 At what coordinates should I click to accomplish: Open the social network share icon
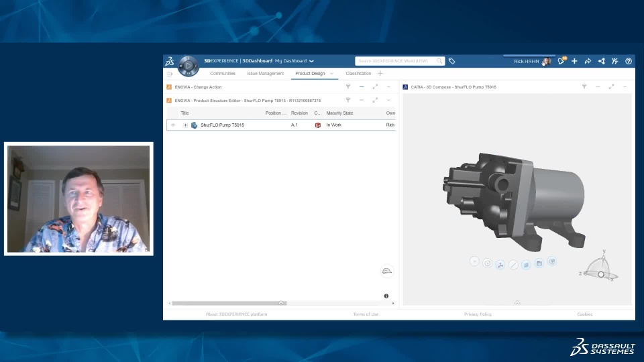[x=601, y=61]
